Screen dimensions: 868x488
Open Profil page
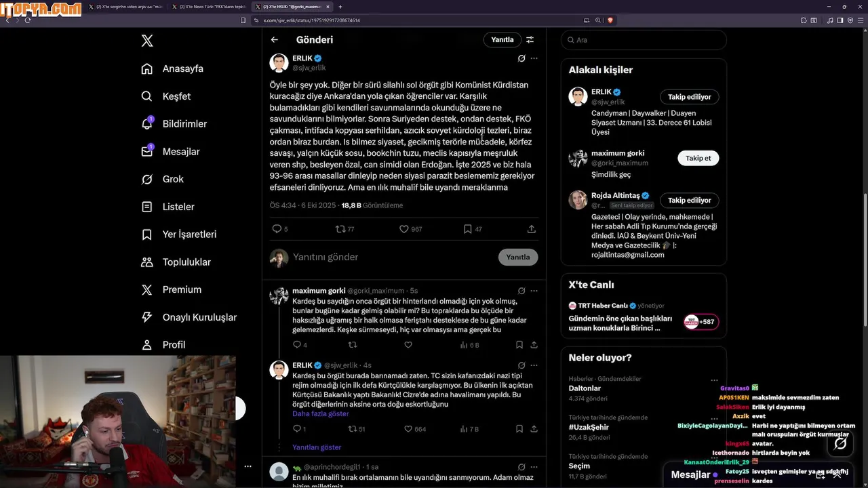[163, 345]
